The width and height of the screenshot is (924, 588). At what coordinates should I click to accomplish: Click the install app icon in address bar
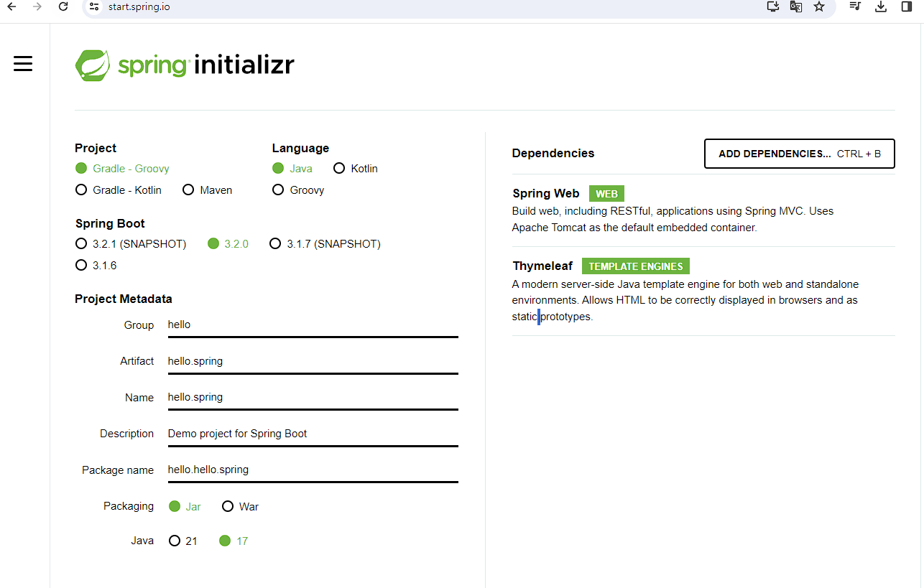(773, 6)
